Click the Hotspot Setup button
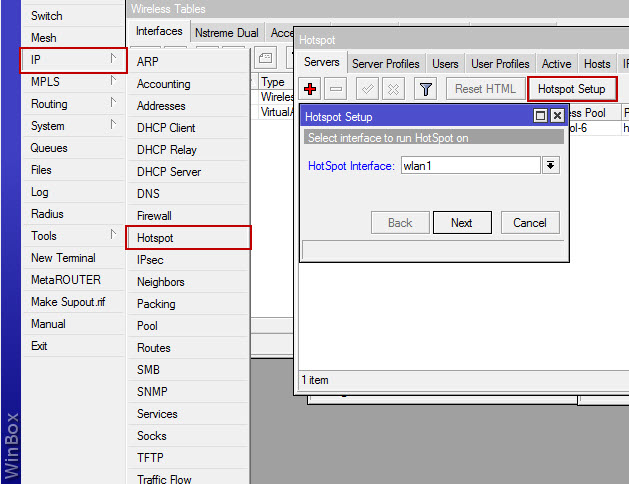Screen dimensions: 629x484 point(572,89)
